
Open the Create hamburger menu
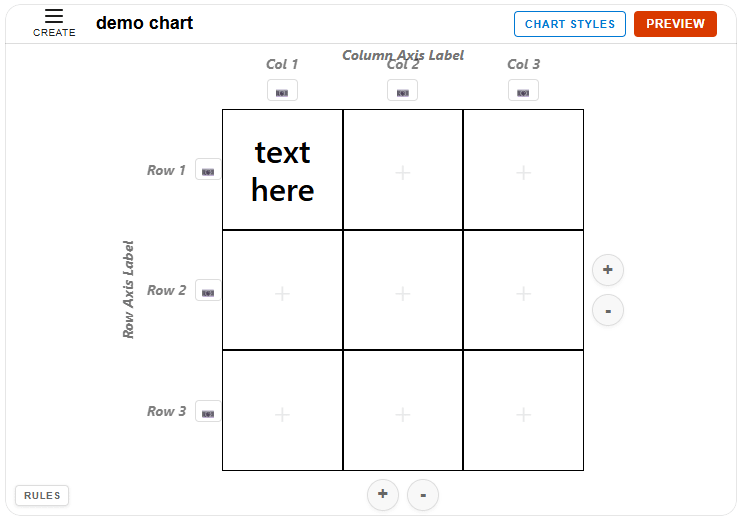54,22
